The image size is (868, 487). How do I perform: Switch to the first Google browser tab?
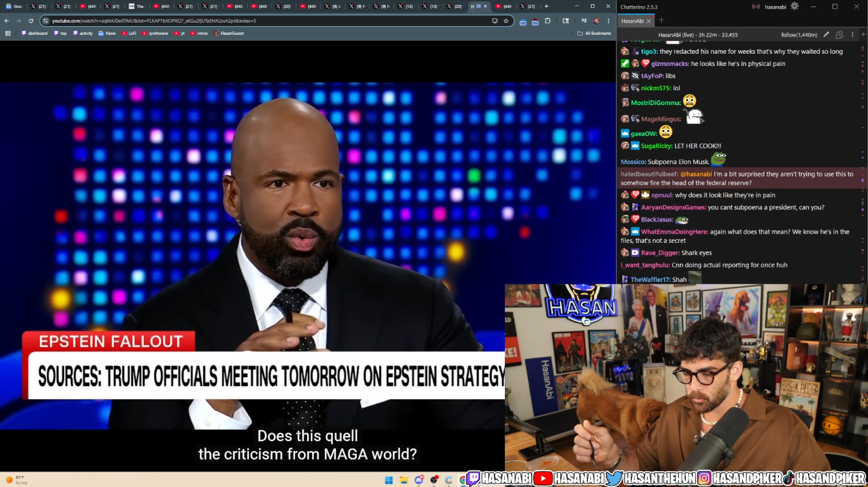click(x=13, y=6)
